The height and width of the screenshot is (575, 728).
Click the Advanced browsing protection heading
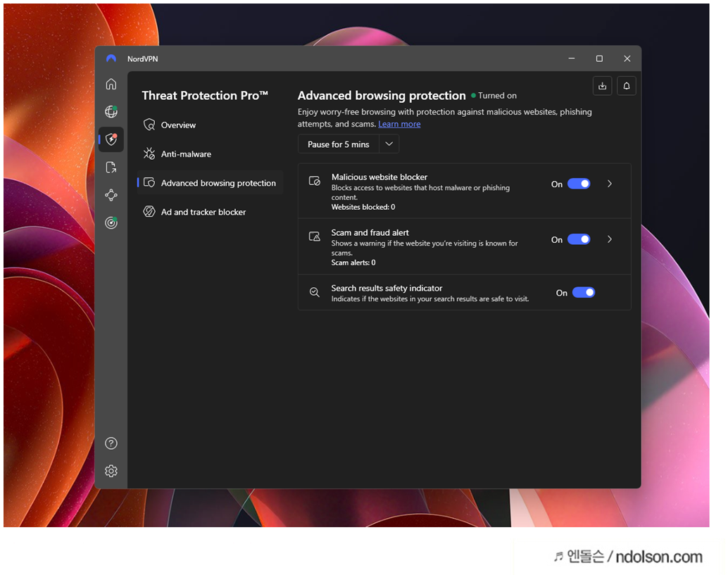(x=382, y=96)
